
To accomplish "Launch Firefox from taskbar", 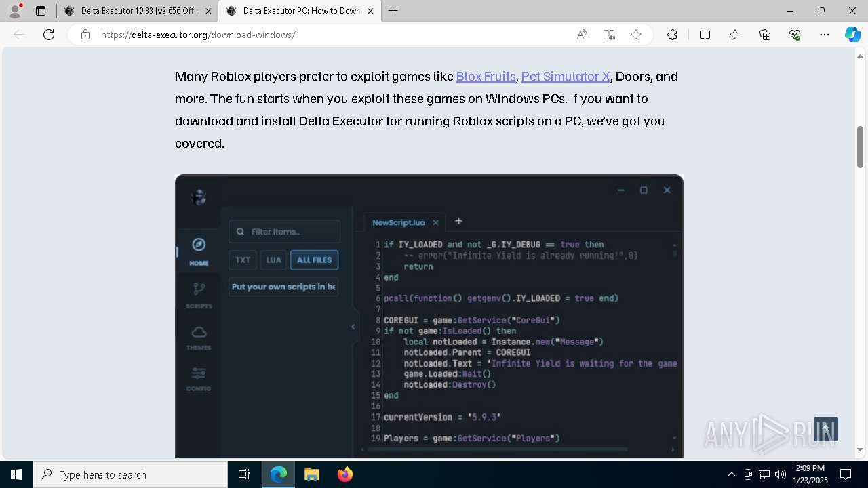I will 344,474.
